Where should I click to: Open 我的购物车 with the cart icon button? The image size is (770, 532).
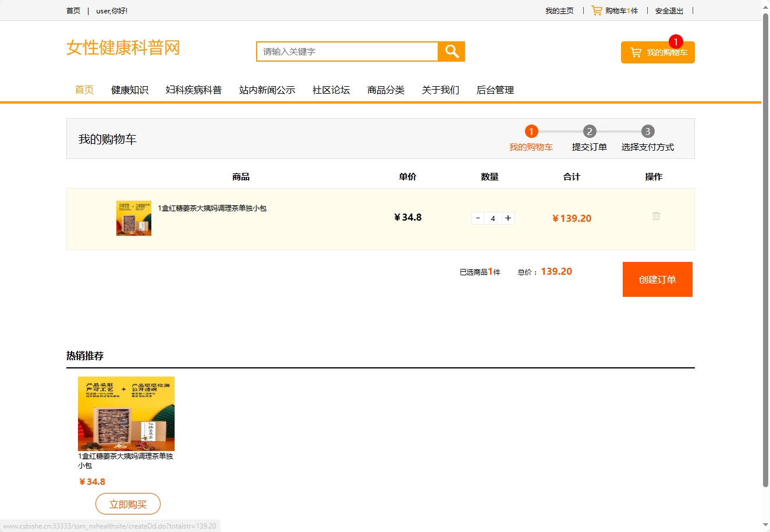click(x=657, y=52)
